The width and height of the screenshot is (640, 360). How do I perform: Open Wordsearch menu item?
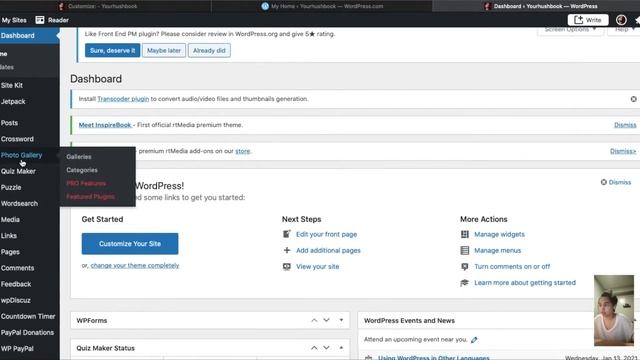tap(29, 203)
